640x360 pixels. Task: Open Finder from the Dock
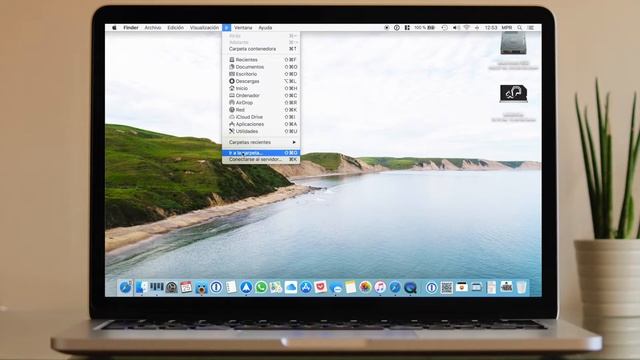[x=141, y=287]
